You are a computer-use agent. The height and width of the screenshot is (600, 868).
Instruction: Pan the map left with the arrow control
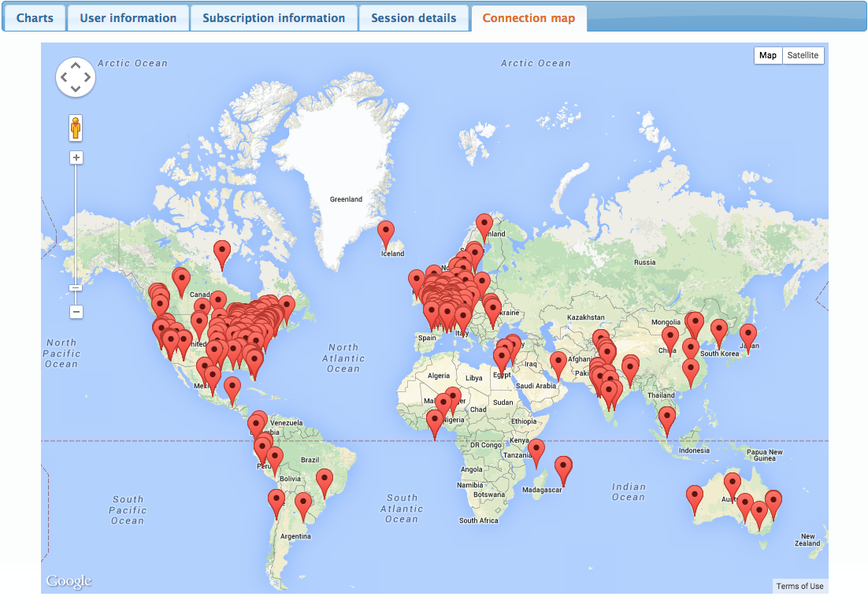point(64,77)
